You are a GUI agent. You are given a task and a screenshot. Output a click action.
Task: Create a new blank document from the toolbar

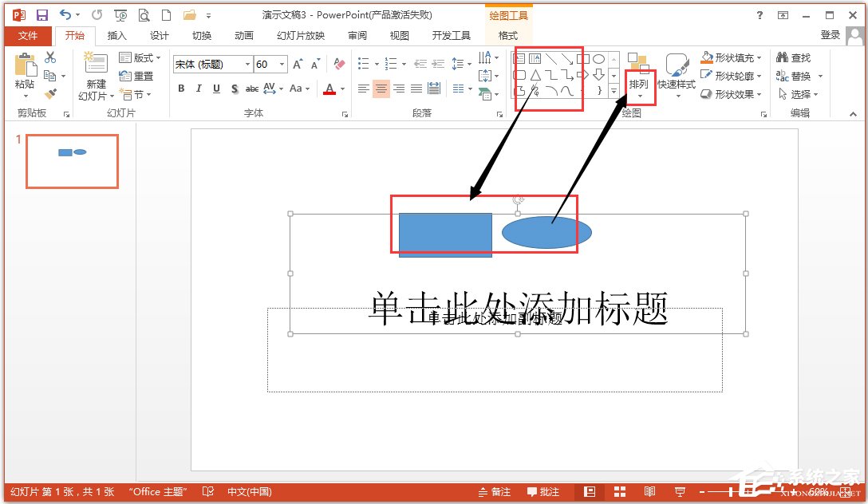coord(166,15)
